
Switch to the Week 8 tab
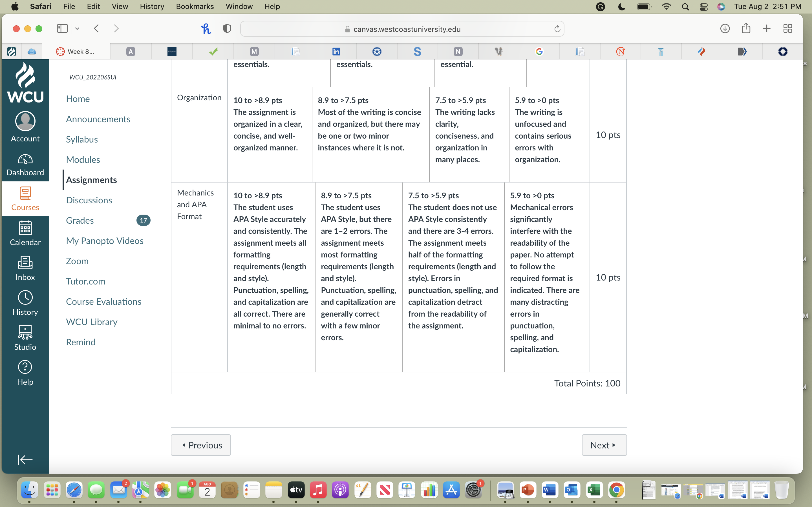tap(76, 51)
